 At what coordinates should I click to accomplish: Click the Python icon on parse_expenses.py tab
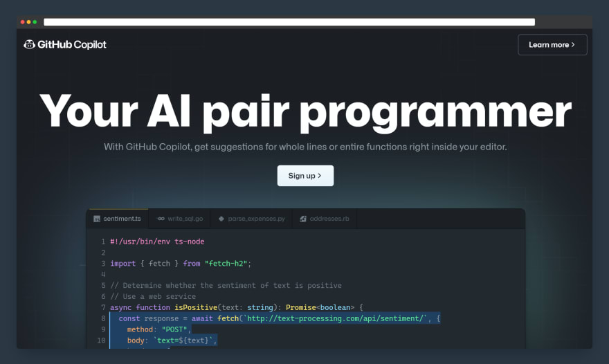221,219
